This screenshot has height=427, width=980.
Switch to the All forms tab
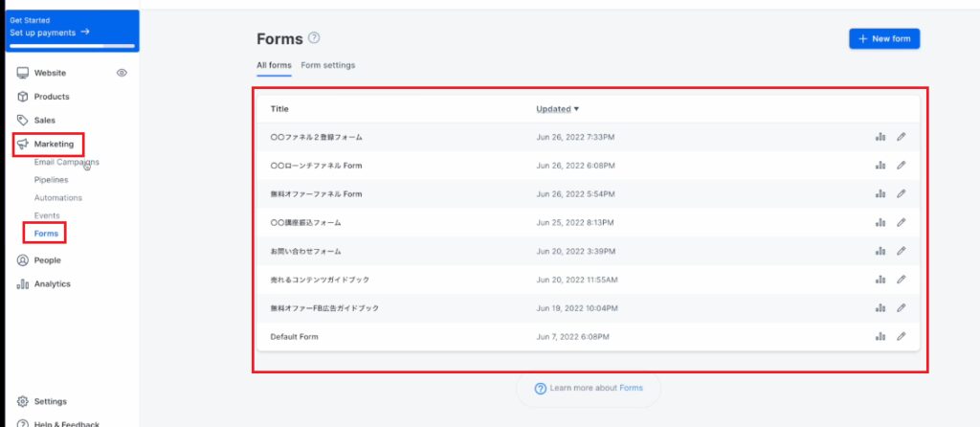pyautogui.click(x=274, y=65)
